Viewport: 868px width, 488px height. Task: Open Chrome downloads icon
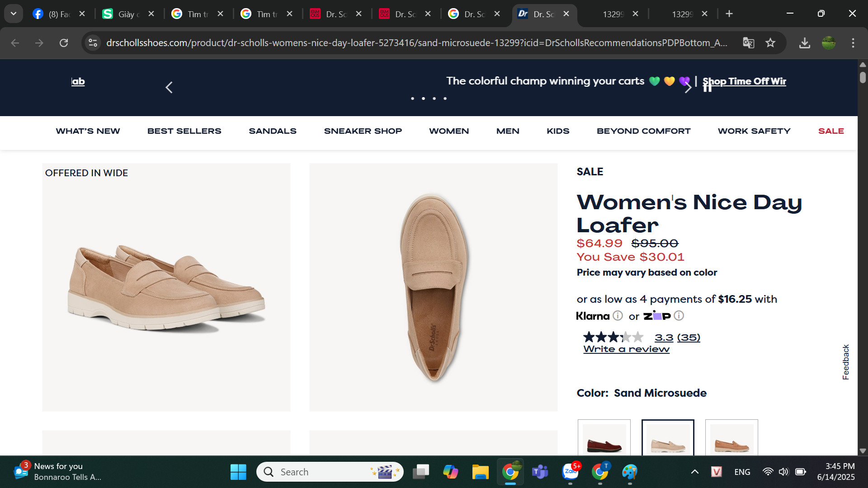804,43
